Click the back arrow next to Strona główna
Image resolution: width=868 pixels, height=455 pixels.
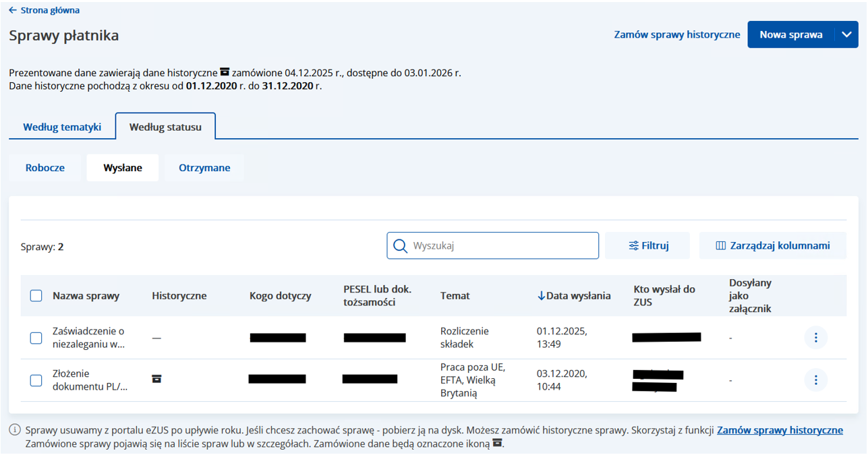point(13,11)
